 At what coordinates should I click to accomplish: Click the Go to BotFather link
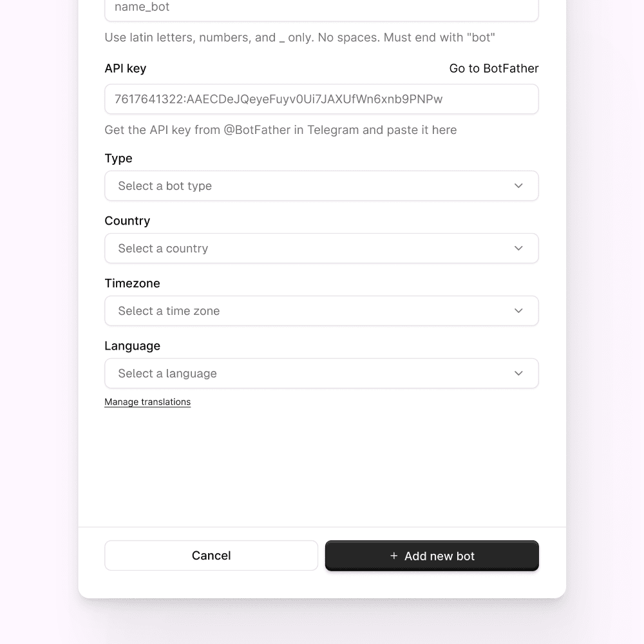493,68
